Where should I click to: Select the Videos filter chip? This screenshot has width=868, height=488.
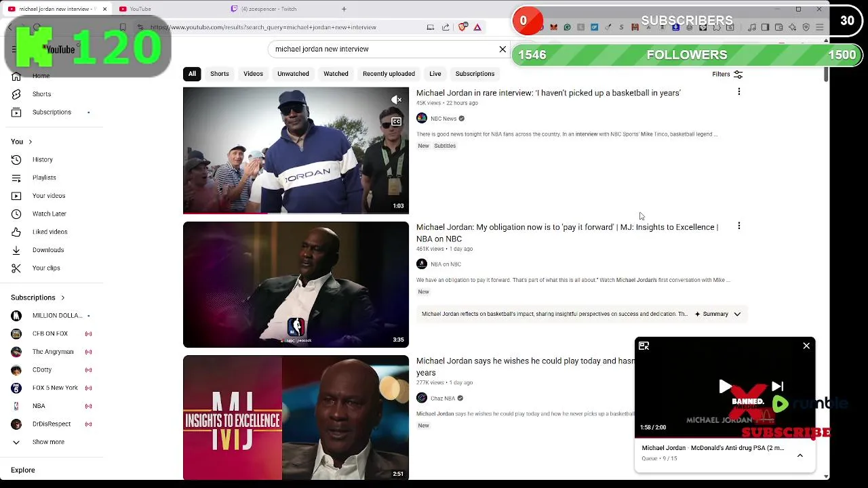253,74
